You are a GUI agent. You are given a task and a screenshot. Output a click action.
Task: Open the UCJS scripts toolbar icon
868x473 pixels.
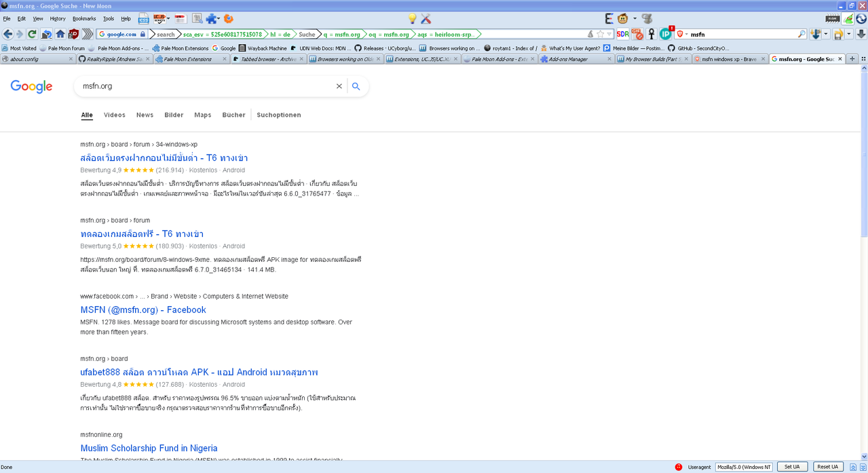[159, 18]
